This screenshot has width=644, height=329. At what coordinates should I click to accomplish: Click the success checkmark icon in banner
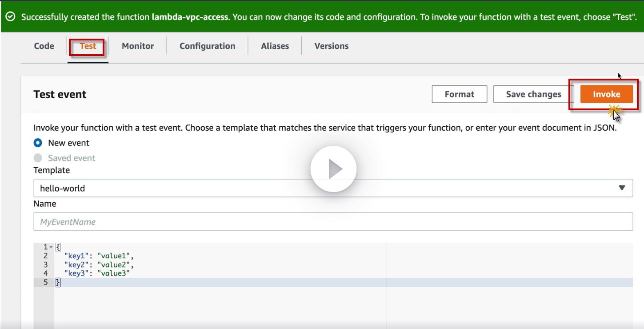click(11, 17)
